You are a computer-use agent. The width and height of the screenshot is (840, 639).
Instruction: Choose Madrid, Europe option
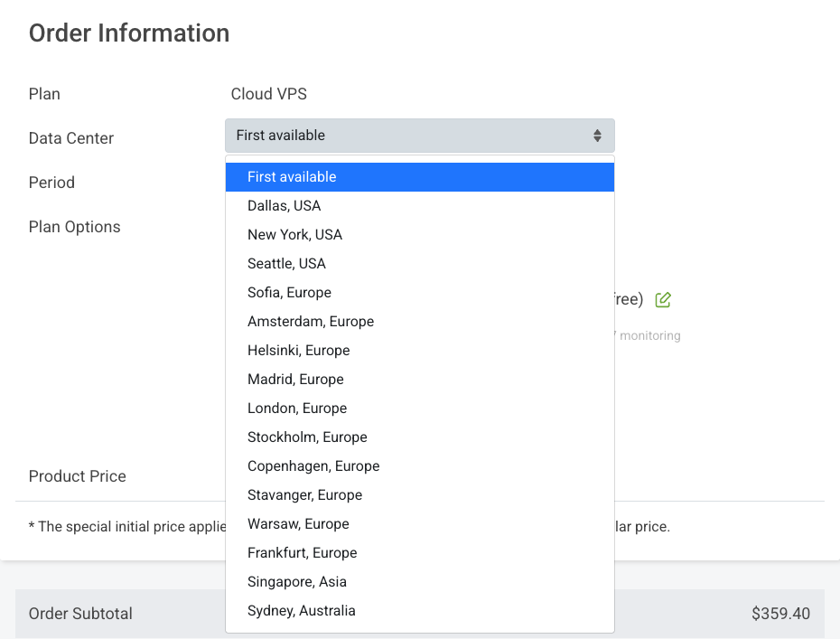[419, 380]
